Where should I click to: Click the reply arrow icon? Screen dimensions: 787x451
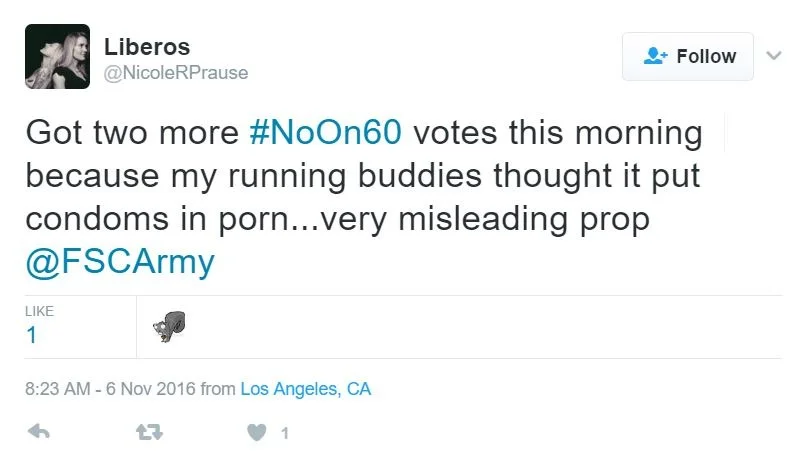(39, 432)
